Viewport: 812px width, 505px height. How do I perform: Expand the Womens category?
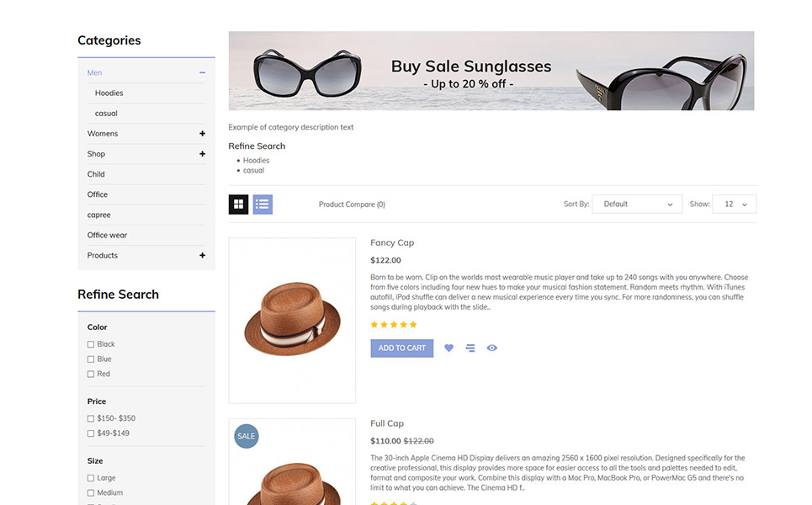[x=203, y=134]
